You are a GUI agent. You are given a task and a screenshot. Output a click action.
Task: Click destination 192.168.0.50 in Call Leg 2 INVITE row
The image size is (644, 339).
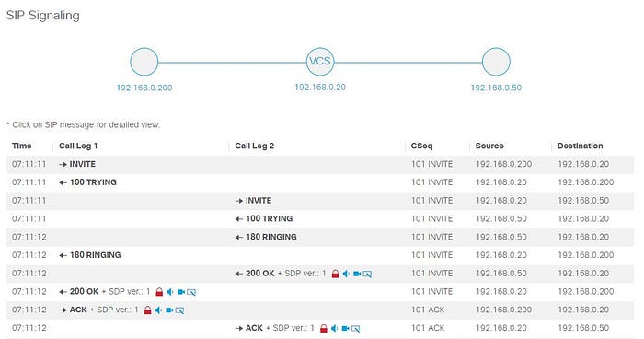(583, 201)
